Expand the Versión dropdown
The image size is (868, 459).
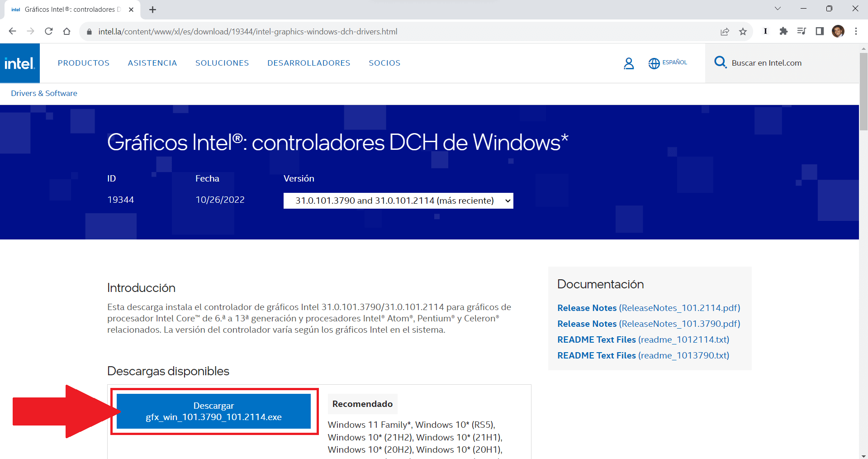pyautogui.click(x=398, y=201)
